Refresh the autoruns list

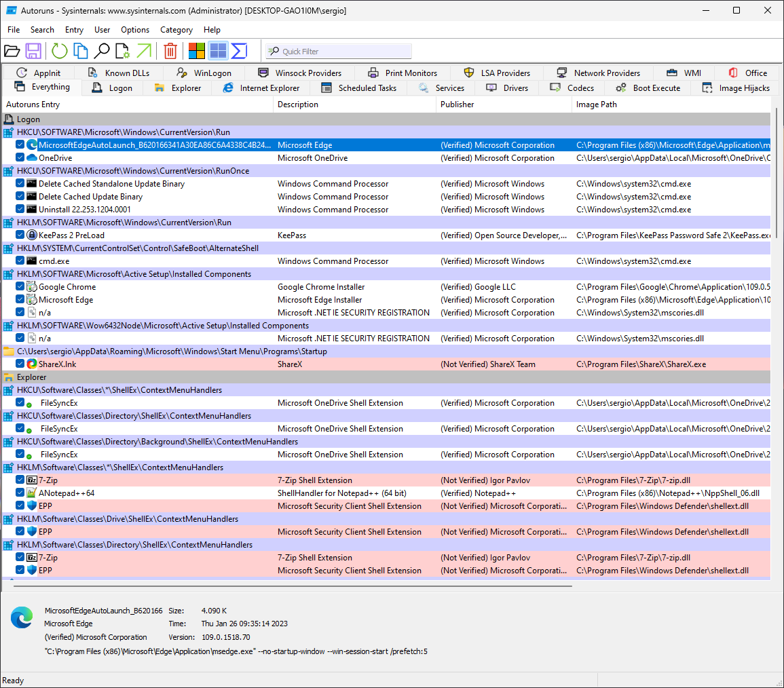coord(60,51)
